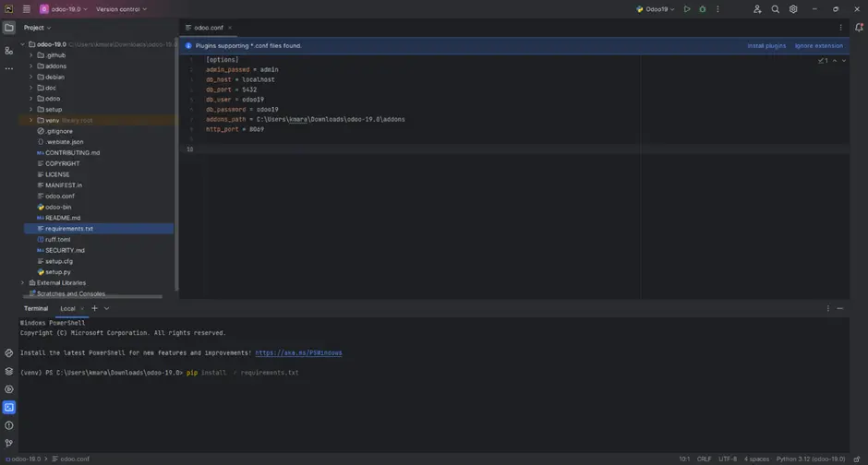Click 4 spaces indent setting
This screenshot has height=465, width=868.
tap(756, 459)
